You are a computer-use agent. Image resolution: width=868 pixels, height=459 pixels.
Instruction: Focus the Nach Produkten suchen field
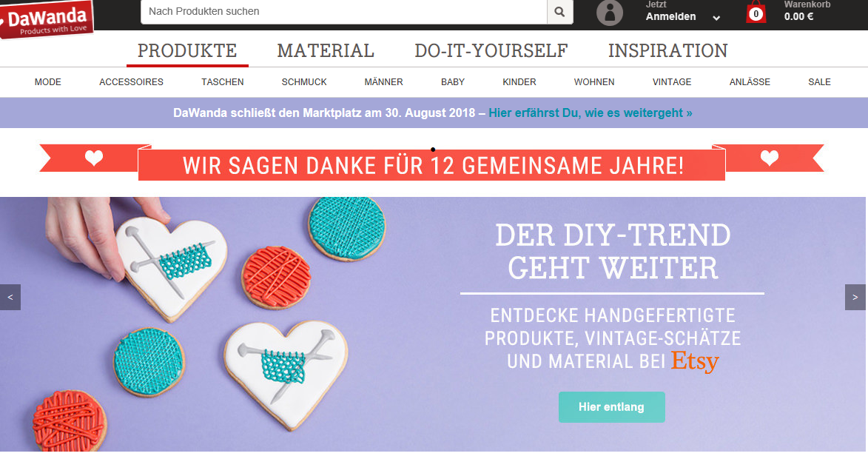344,12
